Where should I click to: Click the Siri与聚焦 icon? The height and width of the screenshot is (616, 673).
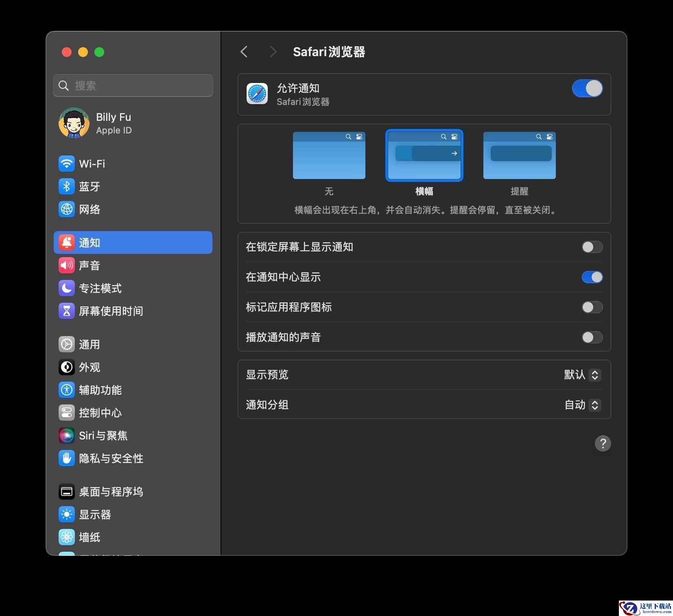point(67,435)
